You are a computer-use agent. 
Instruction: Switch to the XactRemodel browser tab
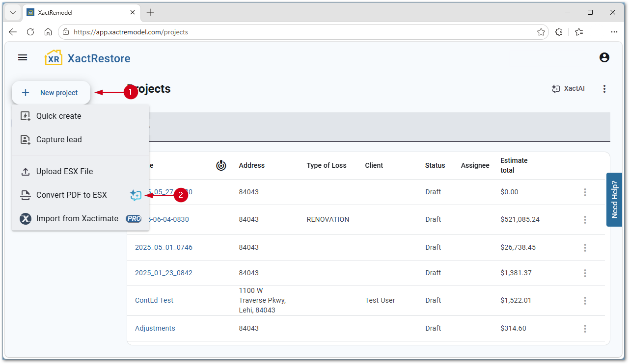pos(81,12)
